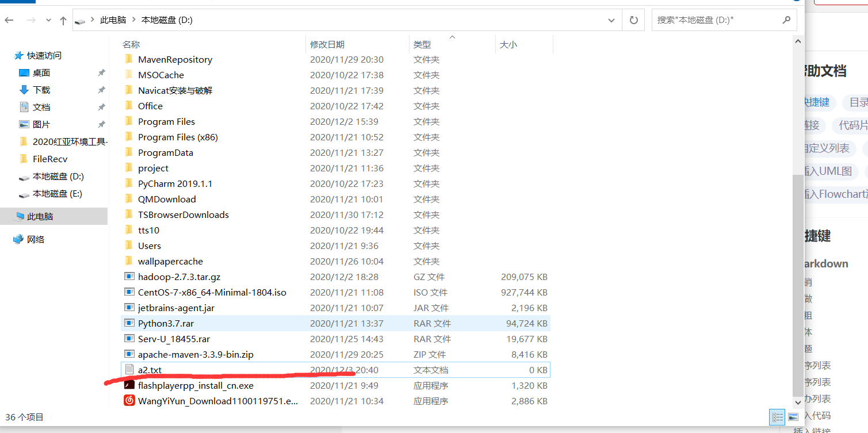
Task: Select 此电脑 in navigation pane
Action: pos(40,217)
